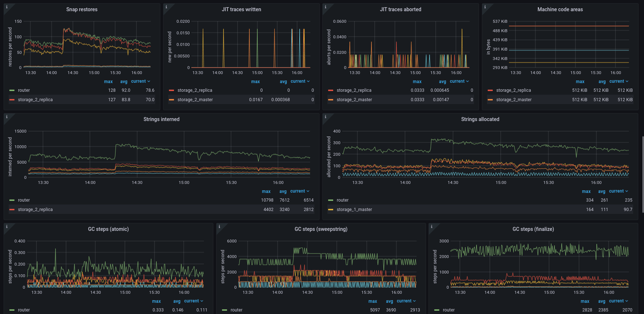Open info icon on Snap restores panel
The image size is (644, 314).
tap(7, 7)
